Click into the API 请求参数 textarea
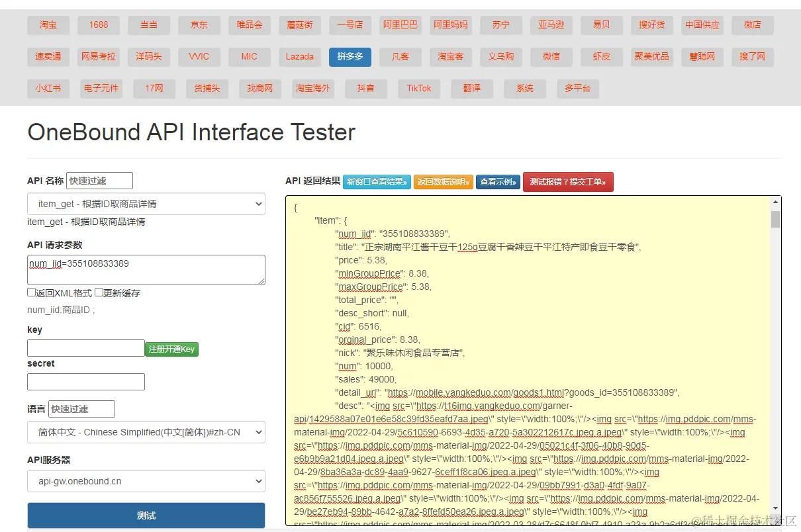This screenshot has height=532, width=801. 146,270
